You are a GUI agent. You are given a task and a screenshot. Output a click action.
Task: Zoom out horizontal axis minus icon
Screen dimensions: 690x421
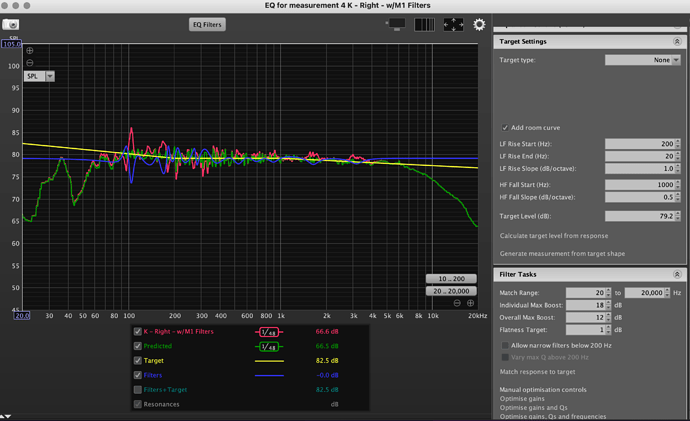(x=457, y=303)
